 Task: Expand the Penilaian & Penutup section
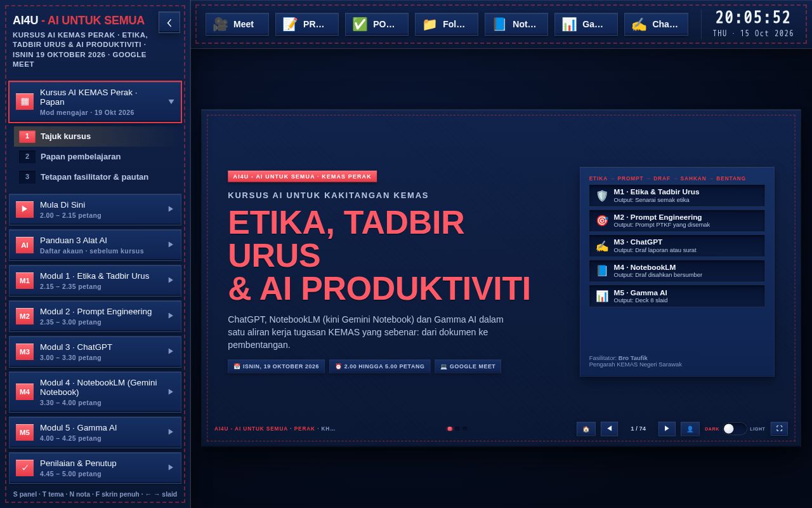pyautogui.click(x=95, y=467)
